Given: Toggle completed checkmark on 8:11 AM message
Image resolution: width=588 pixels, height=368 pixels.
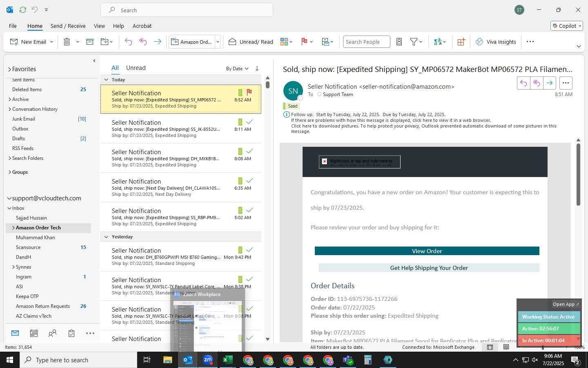Looking at the screenshot, I should 249,122.
